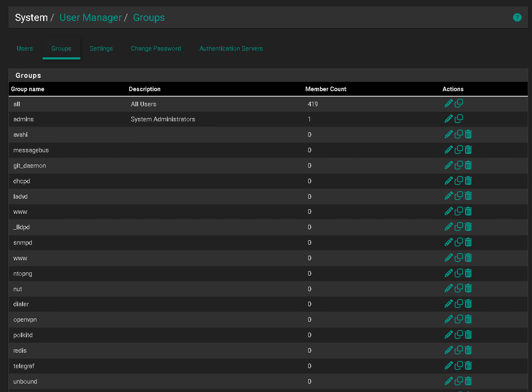Open the Authentication Servers tab

231,49
